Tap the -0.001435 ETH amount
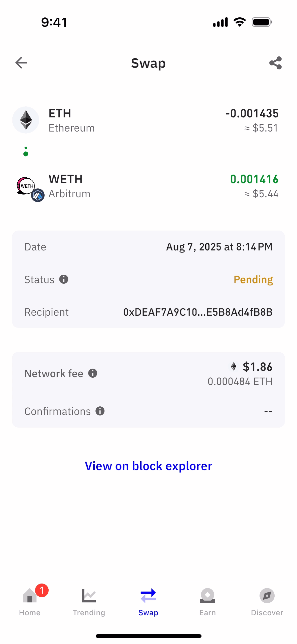 point(252,113)
